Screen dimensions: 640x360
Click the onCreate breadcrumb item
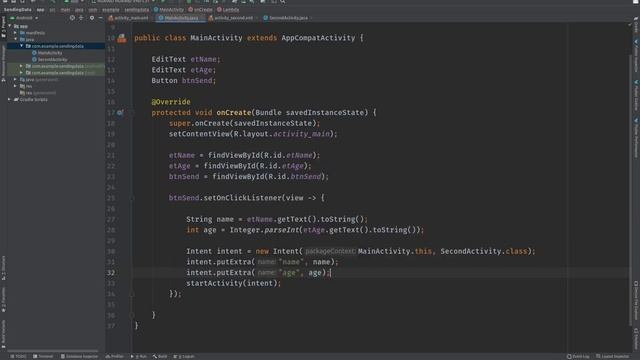(x=200, y=9)
